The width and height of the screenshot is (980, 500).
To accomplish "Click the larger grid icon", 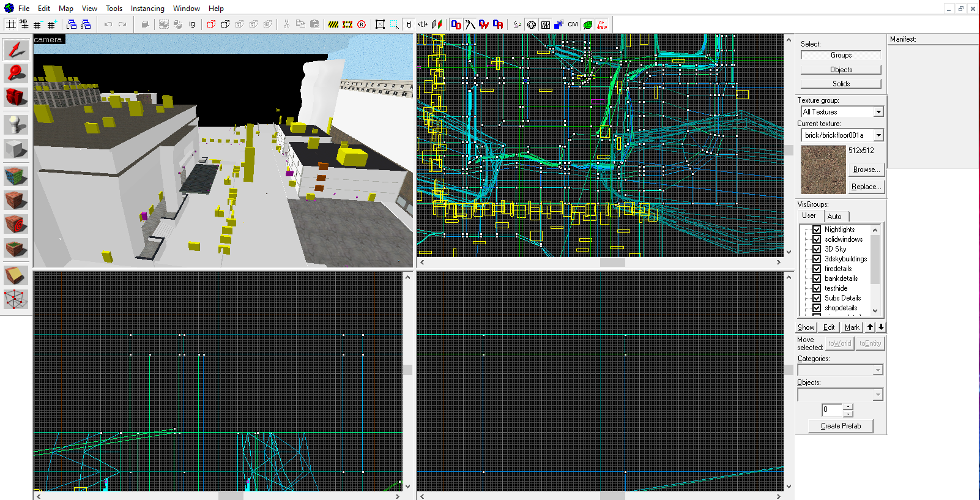I will (x=52, y=24).
